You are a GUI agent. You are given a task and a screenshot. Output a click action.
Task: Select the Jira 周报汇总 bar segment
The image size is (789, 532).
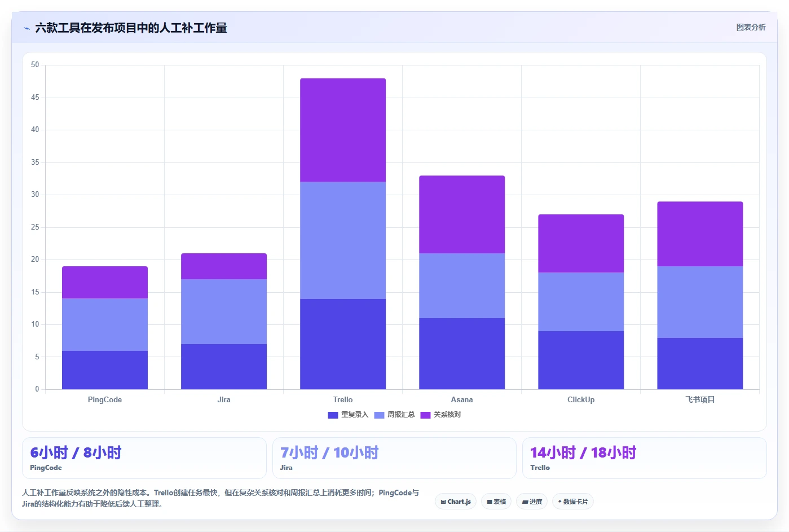[x=224, y=311]
